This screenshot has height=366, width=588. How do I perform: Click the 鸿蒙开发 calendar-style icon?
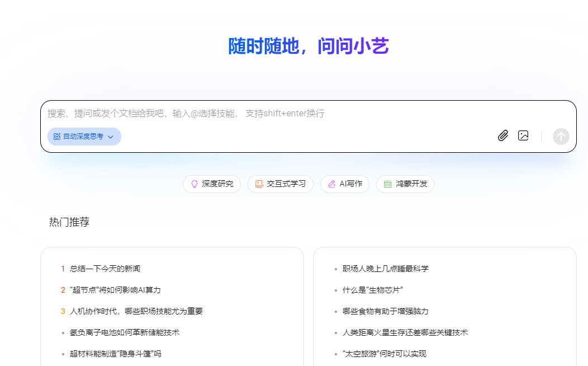(387, 184)
